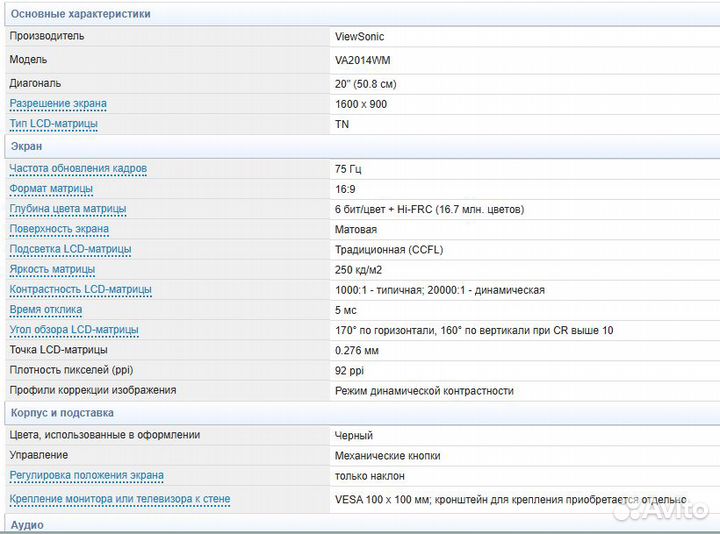Click the 'Режим динамической контрастности' value
This screenshot has width=720, height=534.
pyautogui.click(x=424, y=391)
